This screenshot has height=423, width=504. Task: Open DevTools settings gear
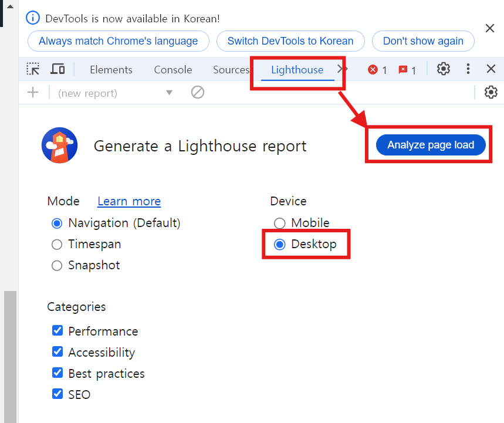pyautogui.click(x=443, y=69)
